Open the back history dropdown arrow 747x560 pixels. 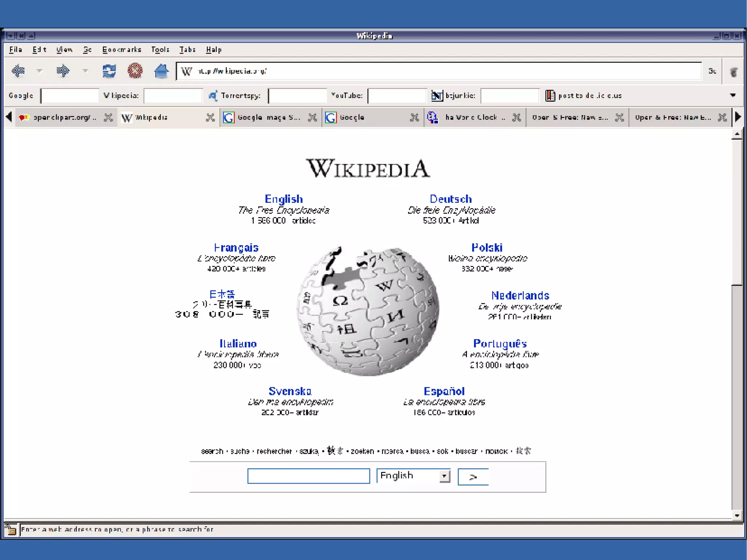coord(39,71)
